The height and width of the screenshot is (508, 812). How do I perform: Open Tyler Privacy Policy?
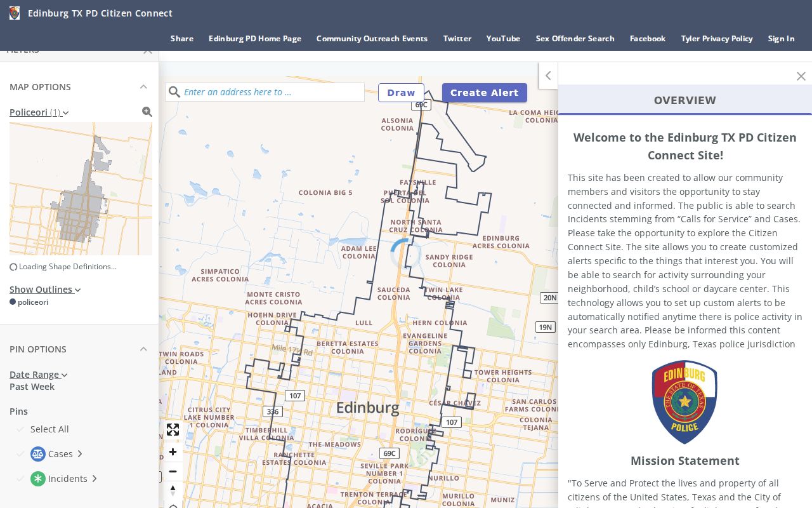pos(717,39)
